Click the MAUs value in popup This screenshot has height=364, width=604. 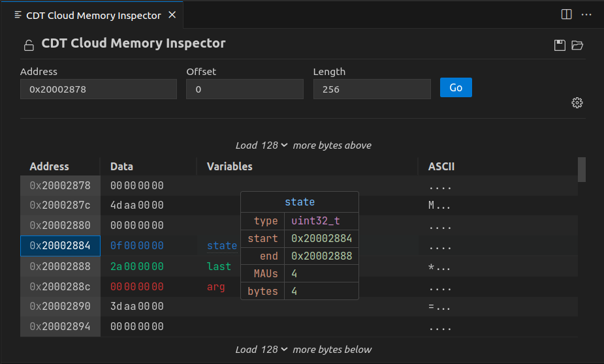click(294, 273)
